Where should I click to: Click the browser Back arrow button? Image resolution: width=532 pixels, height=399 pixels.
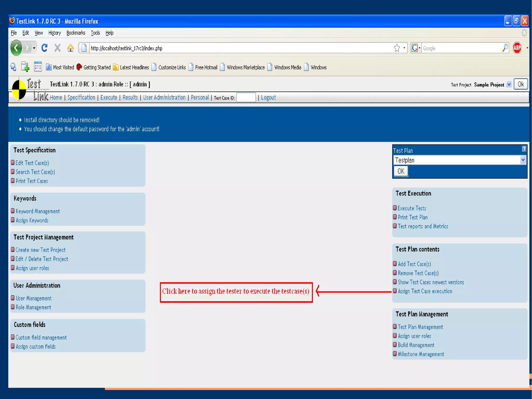[16, 48]
